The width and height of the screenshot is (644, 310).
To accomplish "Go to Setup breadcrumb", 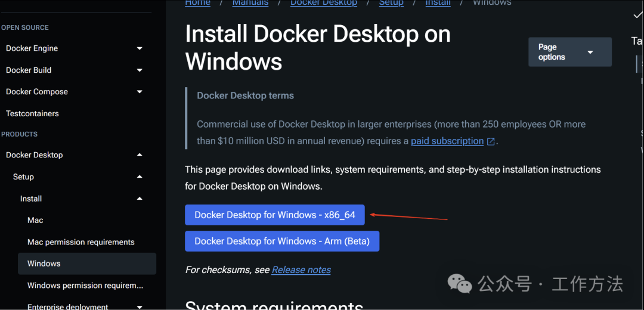I will tap(391, 3).
